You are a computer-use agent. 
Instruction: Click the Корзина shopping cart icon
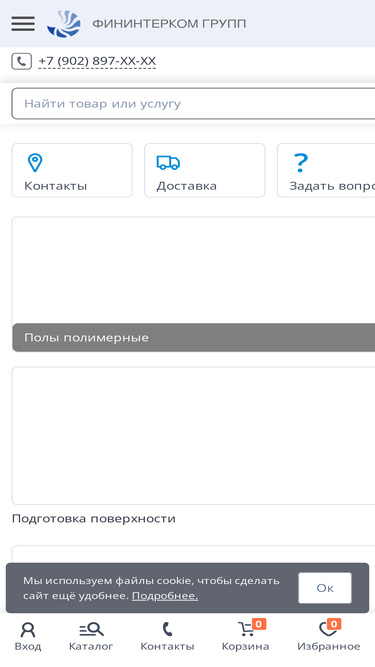click(245, 630)
